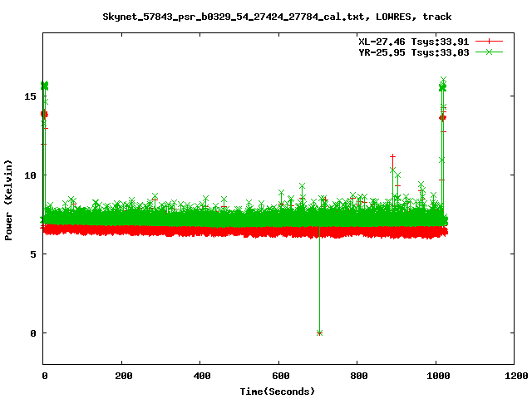
Task: Click the x-axis tick label 400
Action: (x=202, y=376)
